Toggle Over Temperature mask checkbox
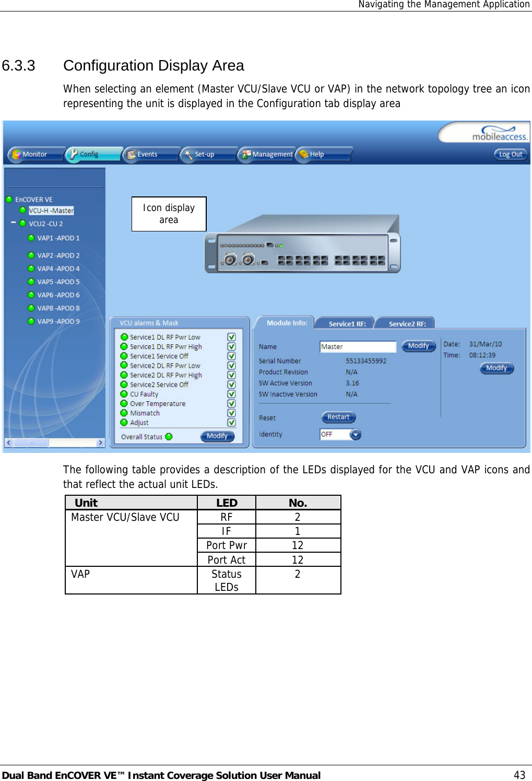Image resolution: width=532 pixels, height=781 pixels. 231,403
